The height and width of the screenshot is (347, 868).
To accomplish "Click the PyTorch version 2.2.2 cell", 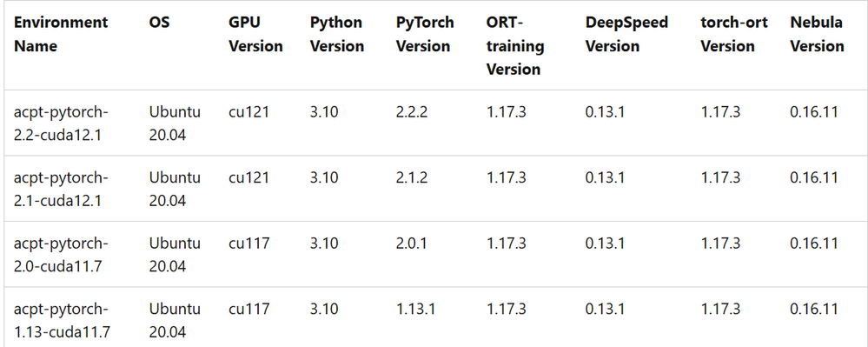I will pos(412,112).
